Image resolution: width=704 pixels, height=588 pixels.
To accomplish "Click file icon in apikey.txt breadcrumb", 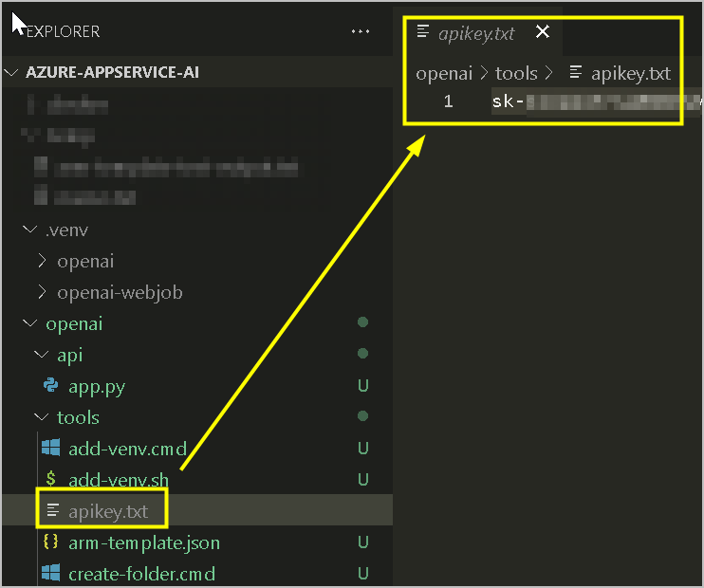I will point(576,72).
